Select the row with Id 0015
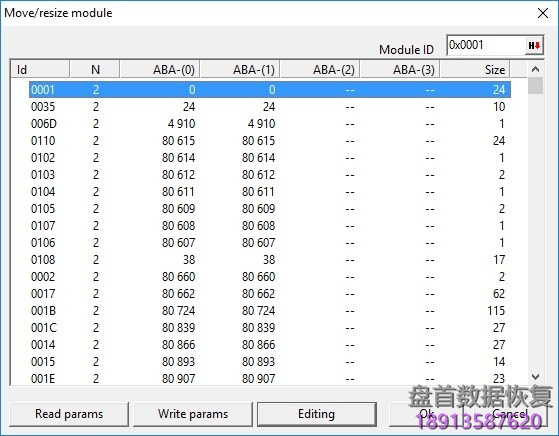This screenshot has width=559, height=436. (x=270, y=362)
